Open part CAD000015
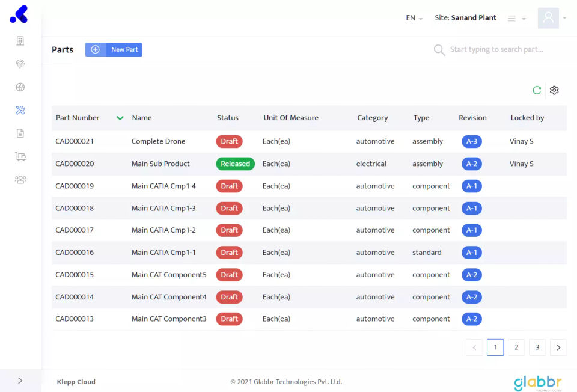Viewport: 577px width, 392px height. [75, 275]
